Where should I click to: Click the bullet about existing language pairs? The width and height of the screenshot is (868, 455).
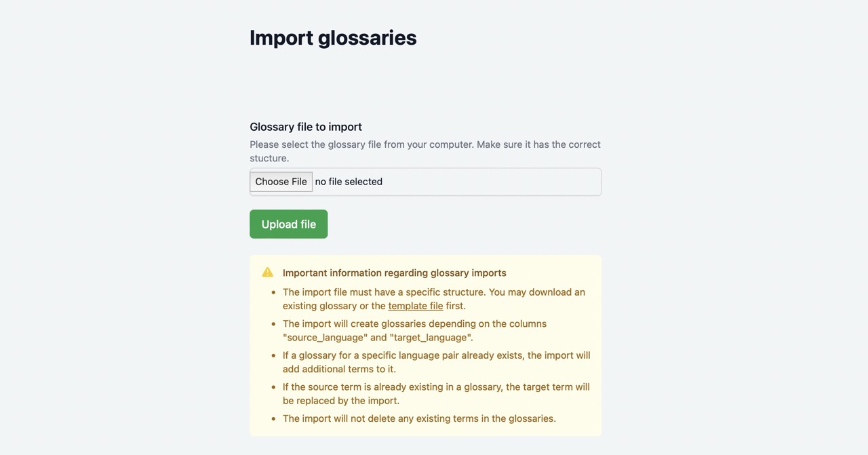436,361
